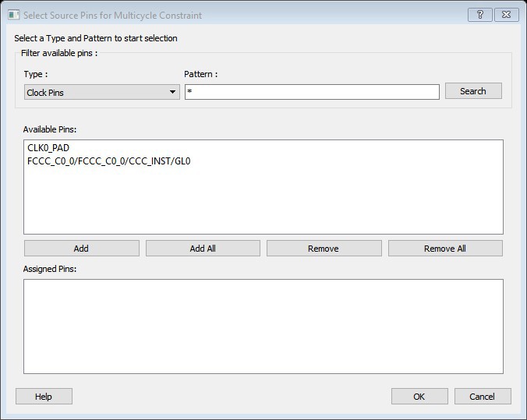Click inside the empty Assigned Pins list
527x420 pixels.
coord(263,326)
